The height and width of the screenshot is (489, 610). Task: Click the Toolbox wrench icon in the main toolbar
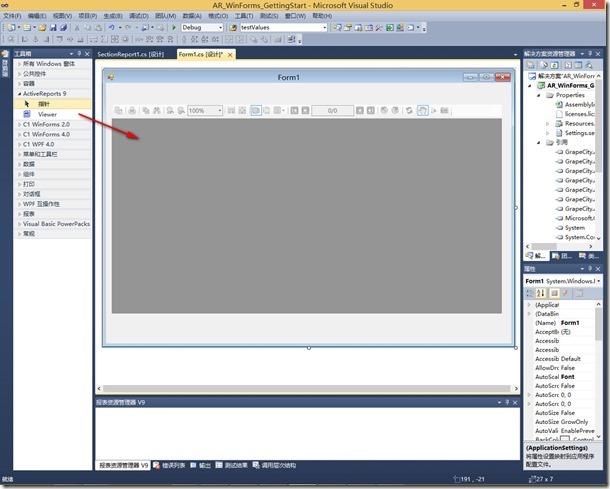point(379,28)
